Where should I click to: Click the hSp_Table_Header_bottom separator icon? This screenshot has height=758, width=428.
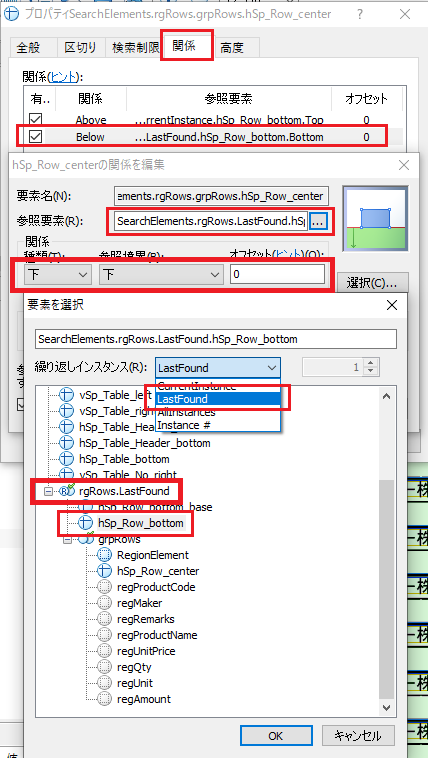66,443
